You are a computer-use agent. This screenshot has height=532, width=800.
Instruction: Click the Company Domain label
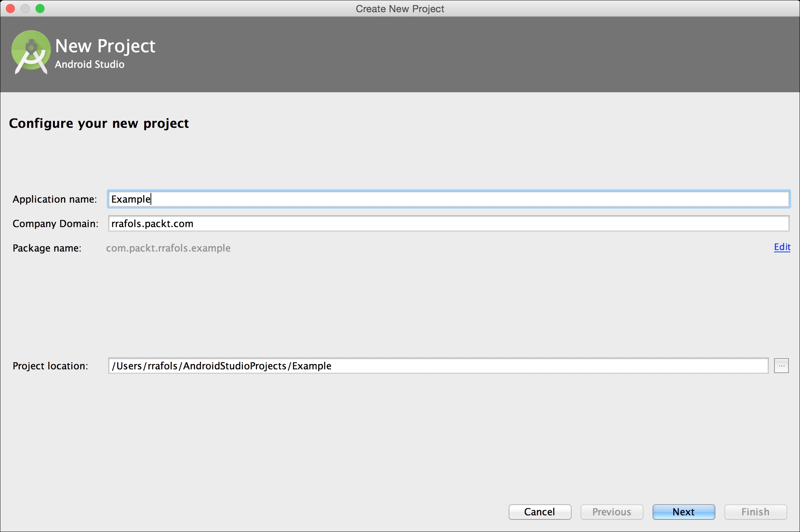pos(55,224)
